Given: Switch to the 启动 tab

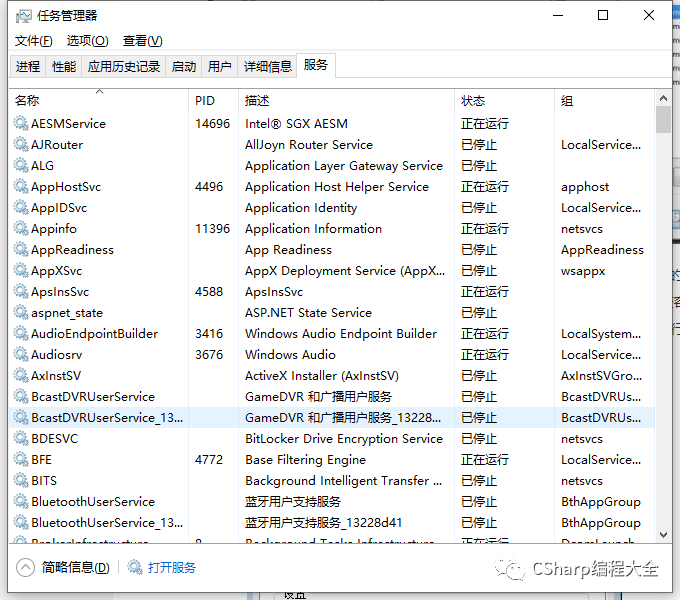Looking at the screenshot, I should coord(183,67).
